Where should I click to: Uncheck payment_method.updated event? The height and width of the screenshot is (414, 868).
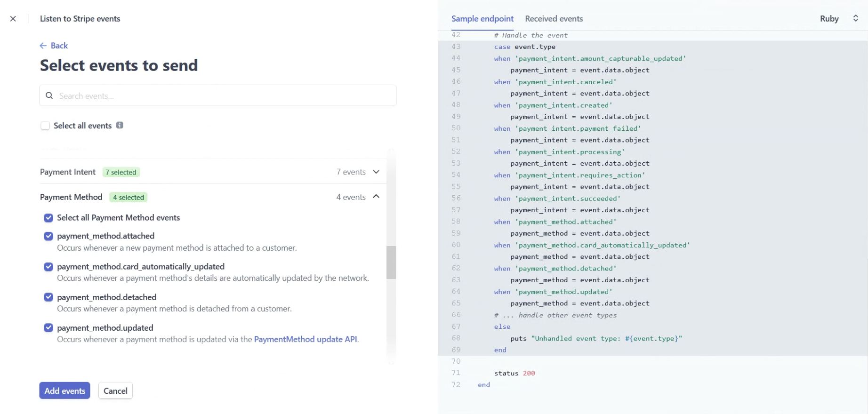(48, 328)
